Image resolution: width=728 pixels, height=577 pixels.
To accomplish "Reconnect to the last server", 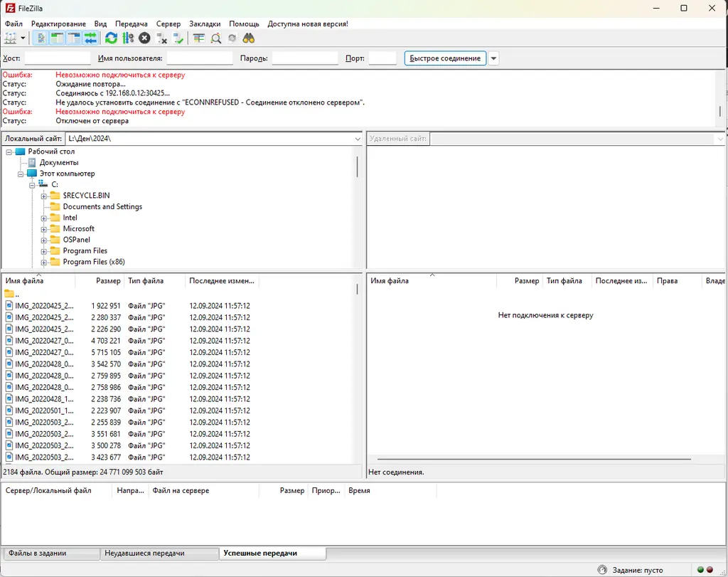I will point(178,38).
